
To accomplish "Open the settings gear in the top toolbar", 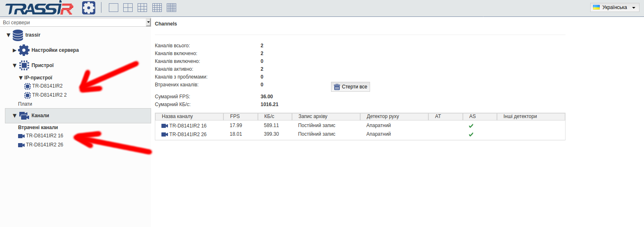I will click(88, 7).
